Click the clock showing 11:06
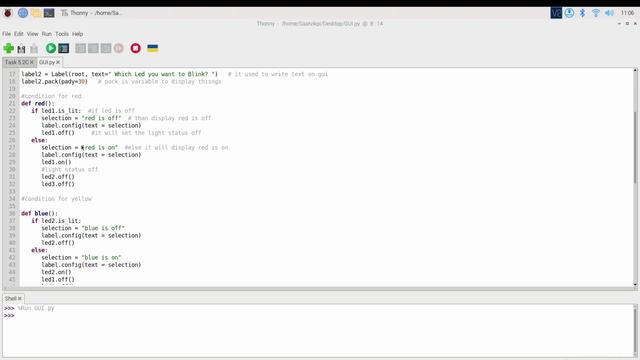640x360 pixels. click(x=627, y=13)
